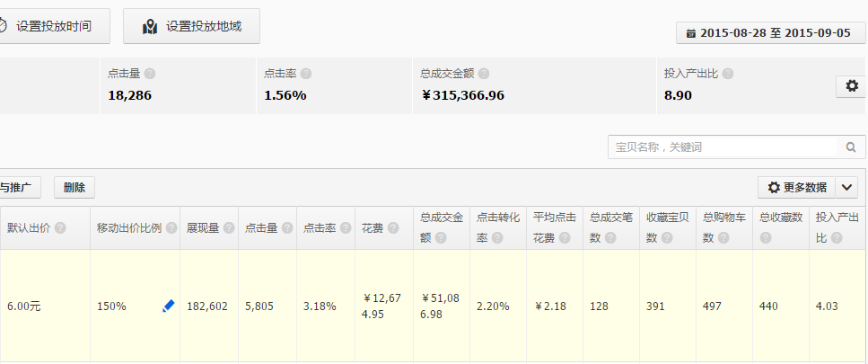The image size is (868, 364).
Task: Expand the dropdown arrow next to 更多数据
Action: coord(847,187)
